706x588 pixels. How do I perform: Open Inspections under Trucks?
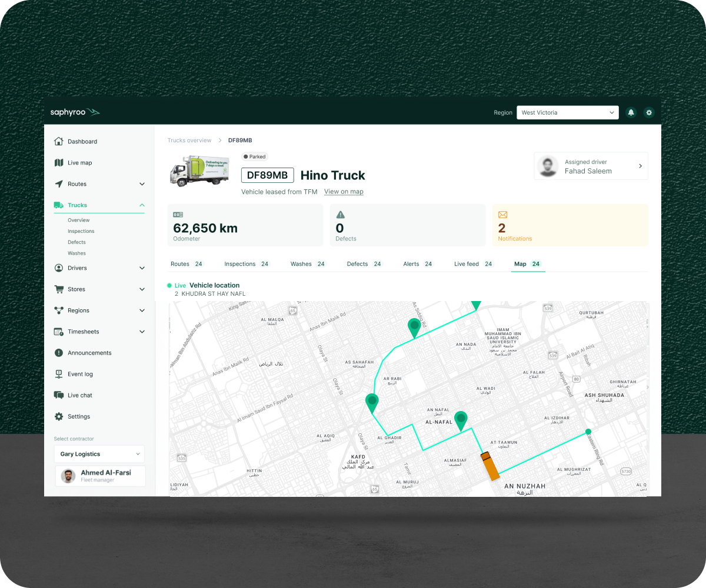(81, 231)
